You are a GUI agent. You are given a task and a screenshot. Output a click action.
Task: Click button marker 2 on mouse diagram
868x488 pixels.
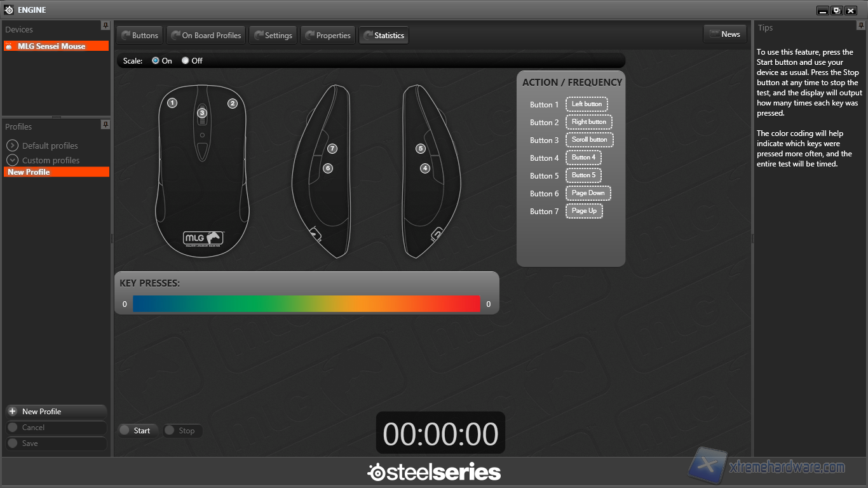(233, 104)
